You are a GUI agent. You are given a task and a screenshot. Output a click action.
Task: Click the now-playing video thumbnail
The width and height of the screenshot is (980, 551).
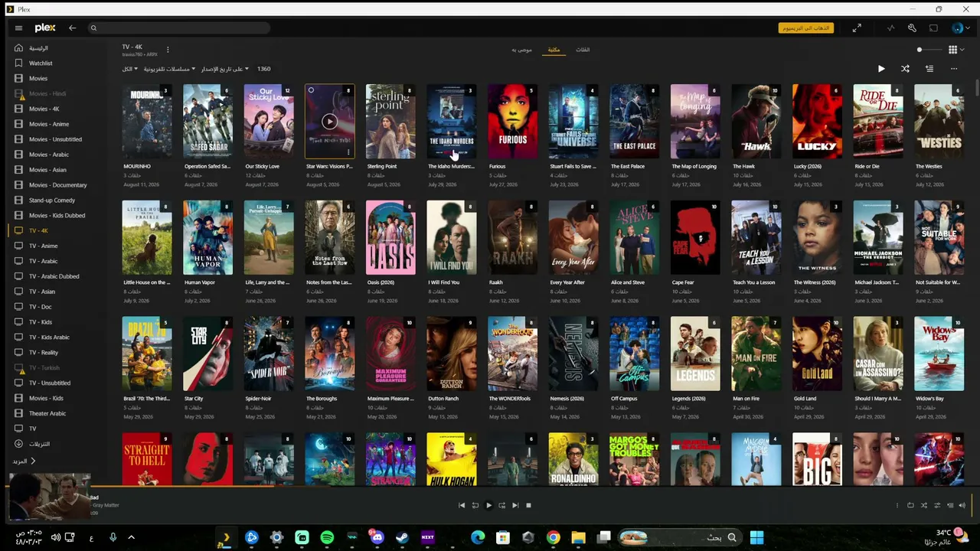(x=49, y=497)
